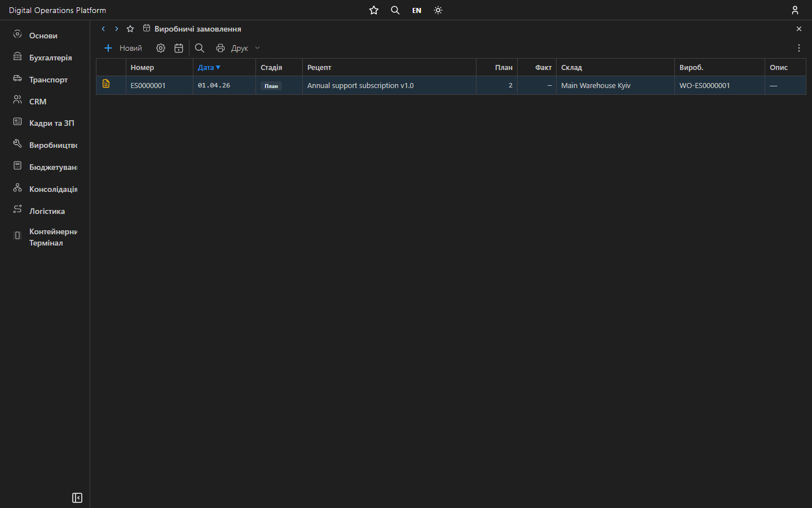Switch language via EN button
812x508 pixels.
[x=417, y=10]
